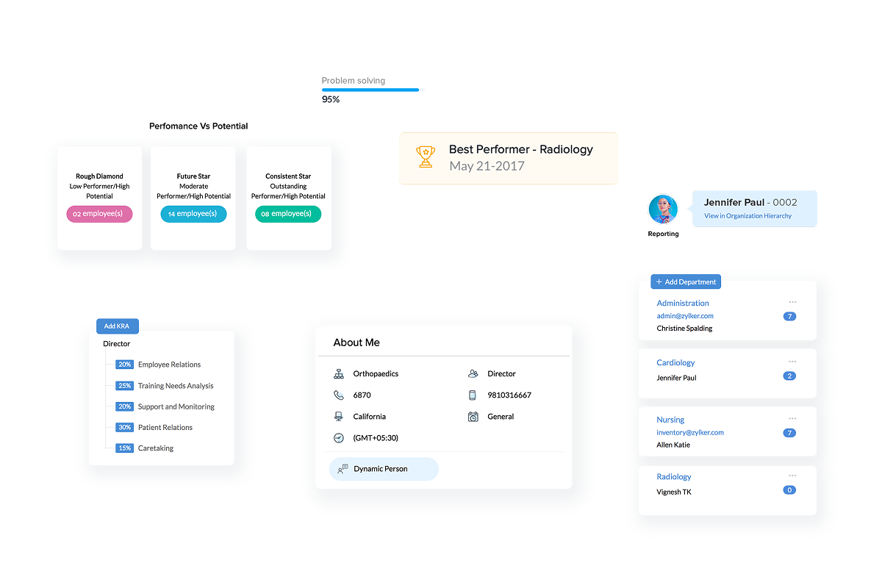Viewport: 882px width, 588px height.
Task: Select the Future Star 14 employee(s) pill
Action: point(193,214)
